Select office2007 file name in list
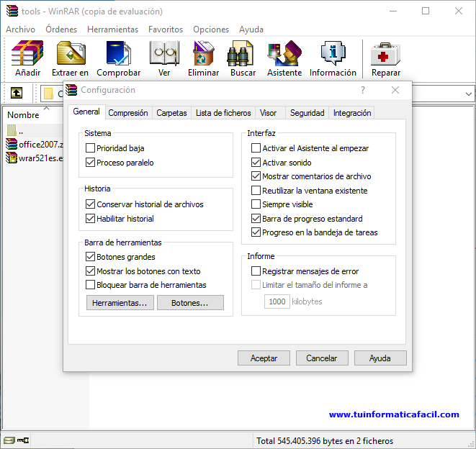Screen dimensions: 476x449 pos(41,145)
